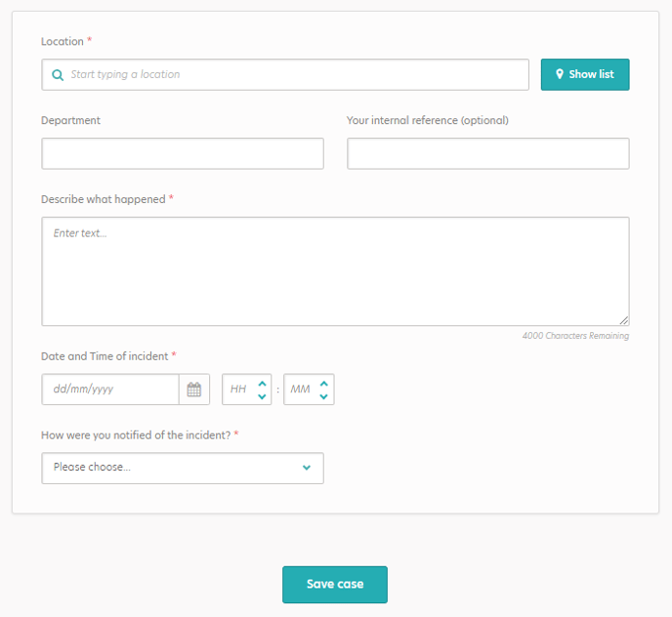Click the 'Date and Time of incident' label
This screenshot has width=672, height=617.
point(105,356)
